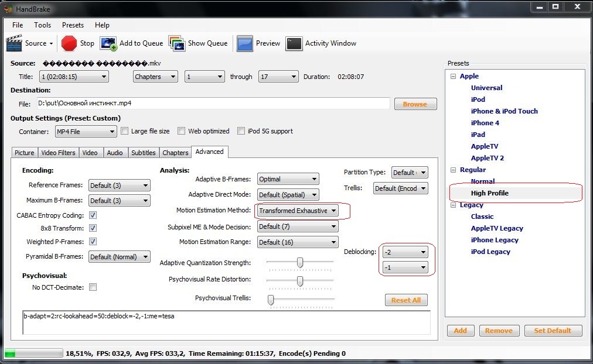The height and width of the screenshot is (364, 593).
Task: Enable the Large file size checkbox
Action: coord(124,131)
